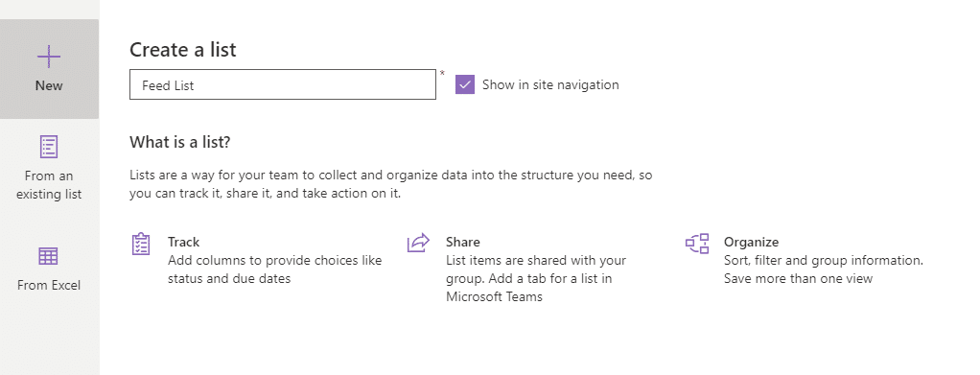Click the Show in site navigation label
Viewport: 980px width, 375px height.
[x=550, y=85]
